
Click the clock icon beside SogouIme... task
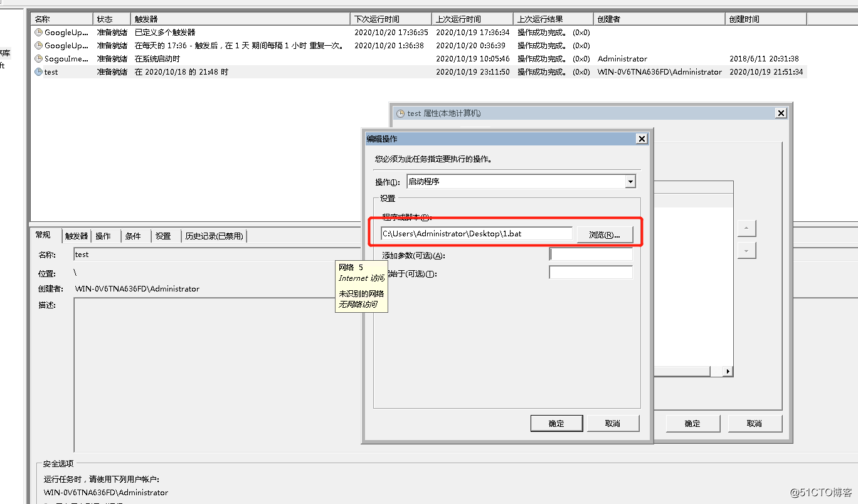click(x=39, y=59)
